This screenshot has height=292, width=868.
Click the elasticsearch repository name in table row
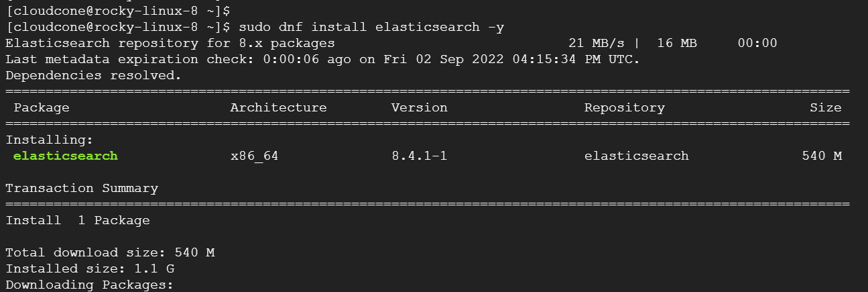pyautogui.click(x=636, y=156)
